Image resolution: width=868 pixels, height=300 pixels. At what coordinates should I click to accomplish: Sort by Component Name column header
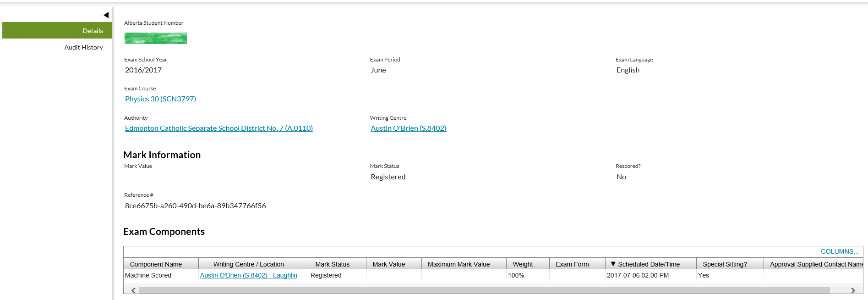pos(156,264)
